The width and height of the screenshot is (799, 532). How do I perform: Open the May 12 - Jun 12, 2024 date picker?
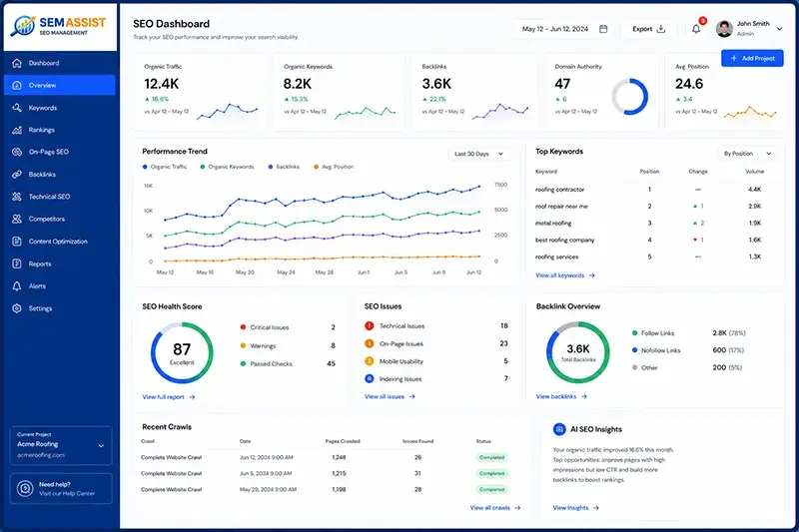click(565, 29)
